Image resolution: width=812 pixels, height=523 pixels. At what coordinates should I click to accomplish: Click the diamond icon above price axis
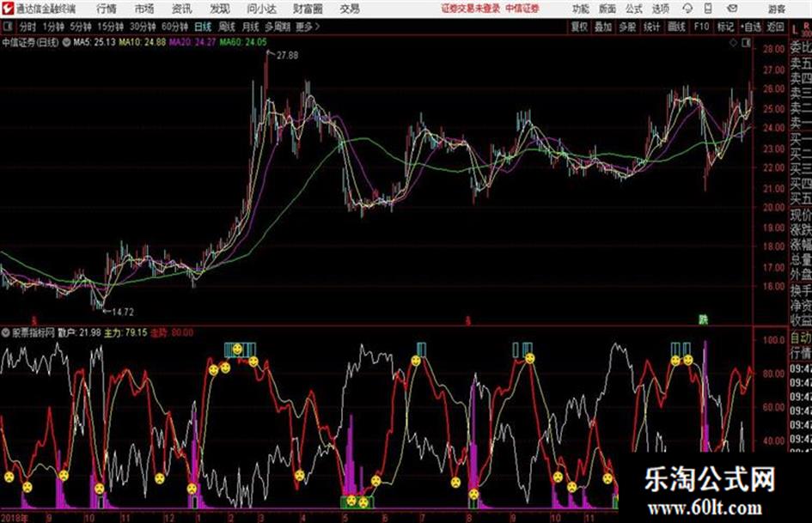733,43
